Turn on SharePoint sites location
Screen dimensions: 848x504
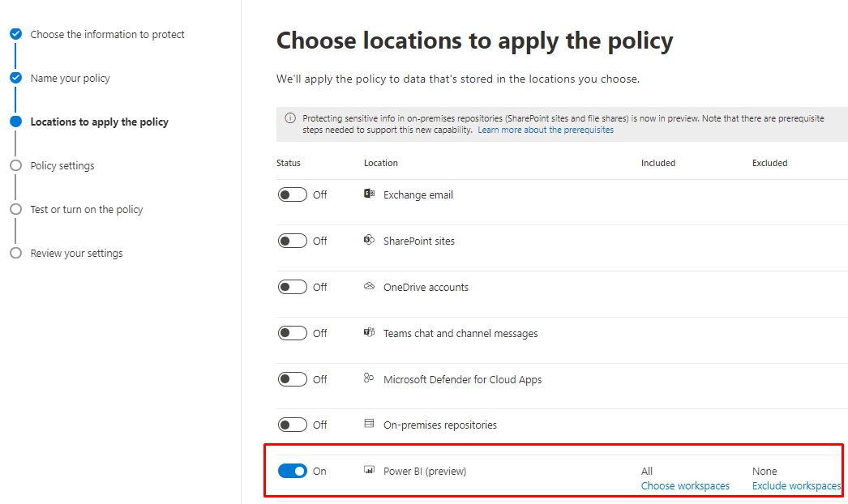[x=293, y=241]
